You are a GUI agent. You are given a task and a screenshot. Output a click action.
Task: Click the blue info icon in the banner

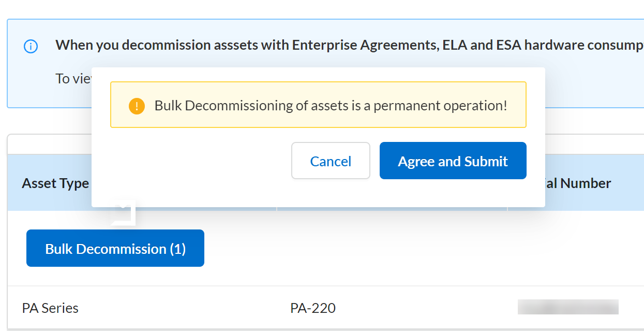coord(31,46)
